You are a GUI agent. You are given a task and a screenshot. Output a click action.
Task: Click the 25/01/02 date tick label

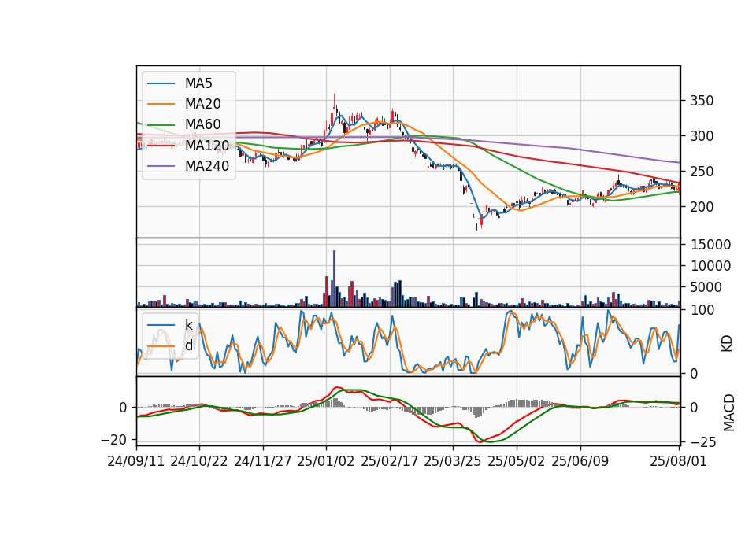[326, 461]
